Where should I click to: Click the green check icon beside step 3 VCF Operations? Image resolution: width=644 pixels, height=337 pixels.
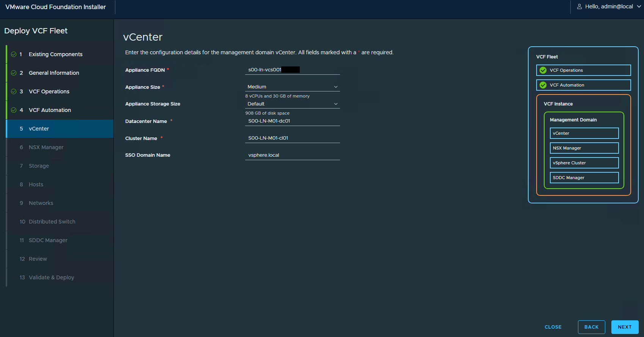[x=14, y=91]
